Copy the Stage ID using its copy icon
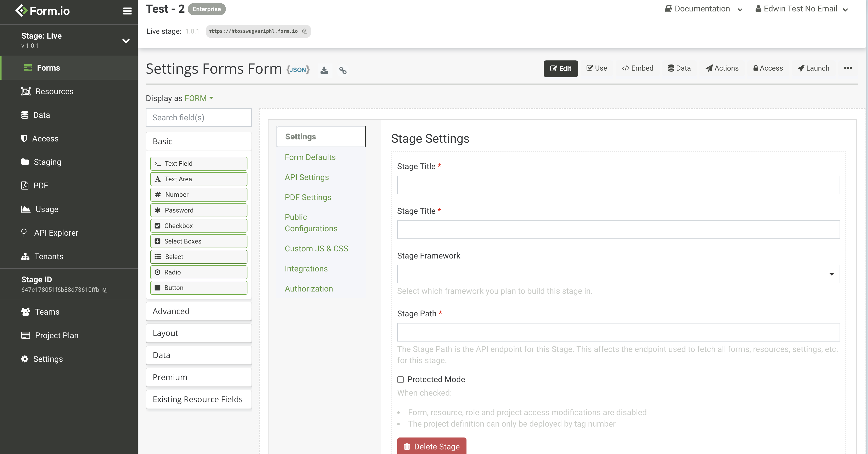The width and height of the screenshot is (868, 454). [x=105, y=290]
